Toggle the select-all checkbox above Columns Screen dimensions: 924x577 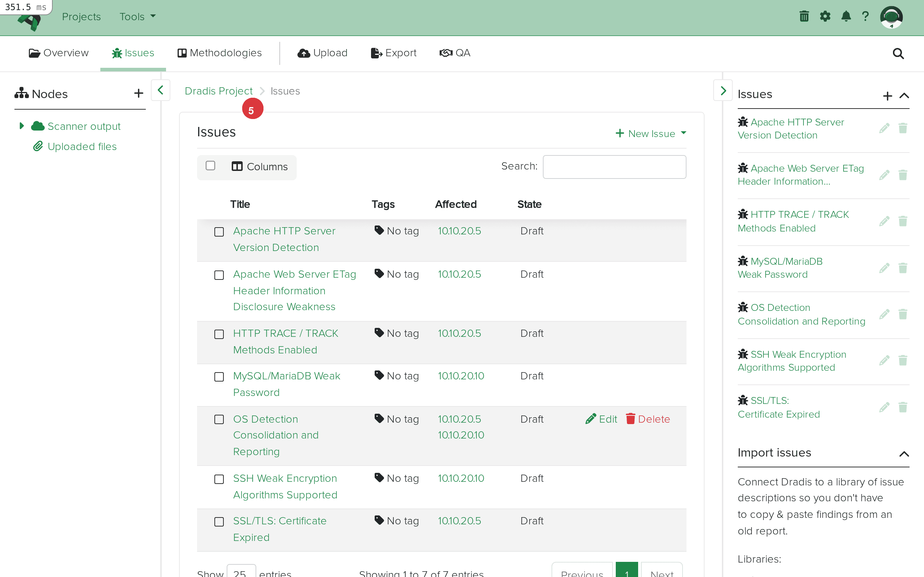pyautogui.click(x=210, y=165)
